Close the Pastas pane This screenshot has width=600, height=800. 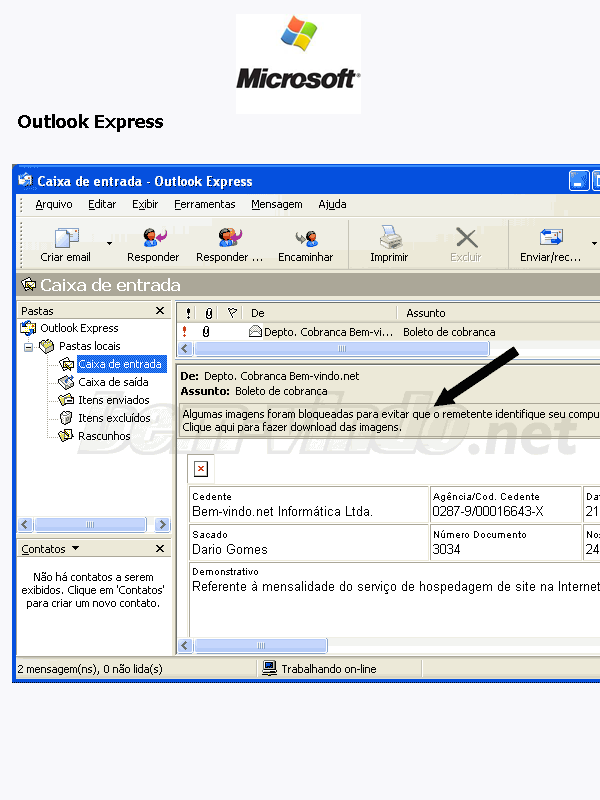click(160, 311)
